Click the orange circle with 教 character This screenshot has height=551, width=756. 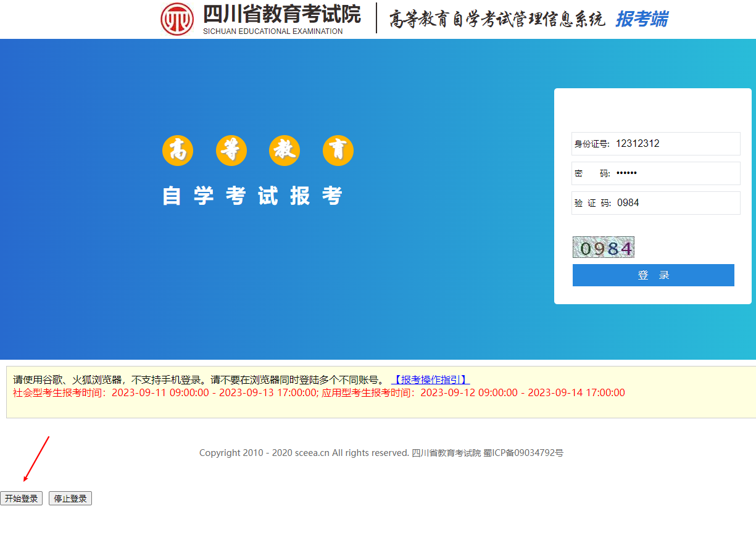[285, 151]
